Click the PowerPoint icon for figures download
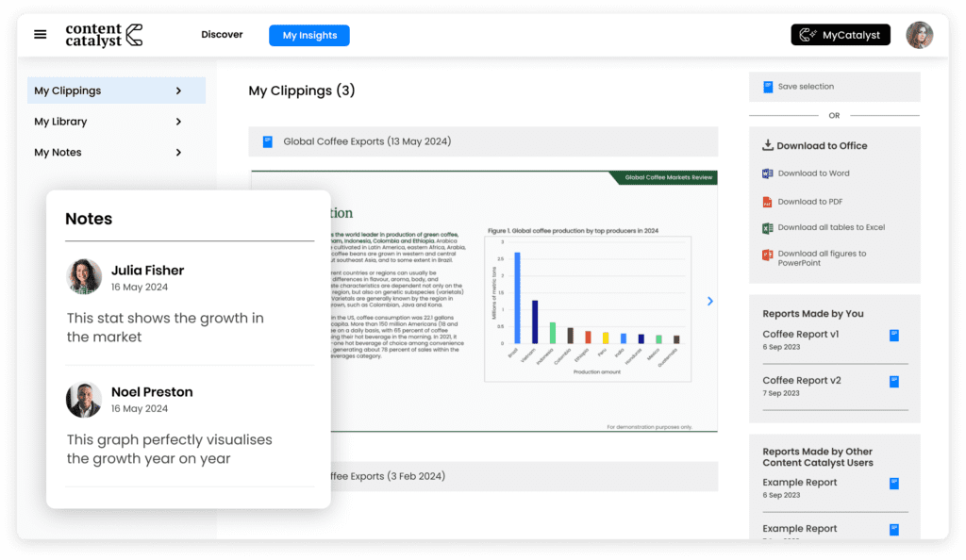Image resolution: width=966 pixels, height=560 pixels. [x=768, y=255]
